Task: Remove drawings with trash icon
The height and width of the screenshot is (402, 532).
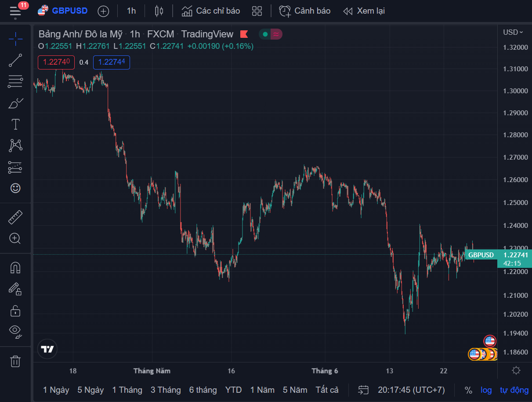Action: (x=15, y=361)
